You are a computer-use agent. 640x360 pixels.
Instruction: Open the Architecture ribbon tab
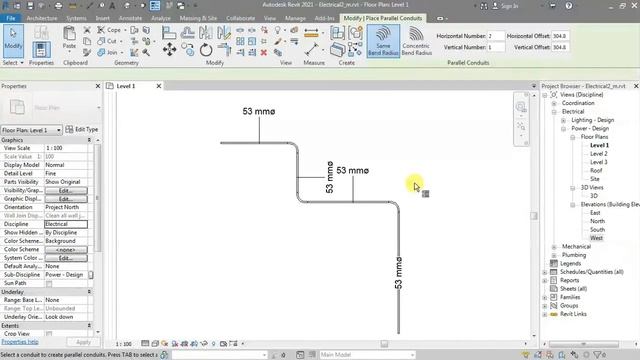[42, 18]
